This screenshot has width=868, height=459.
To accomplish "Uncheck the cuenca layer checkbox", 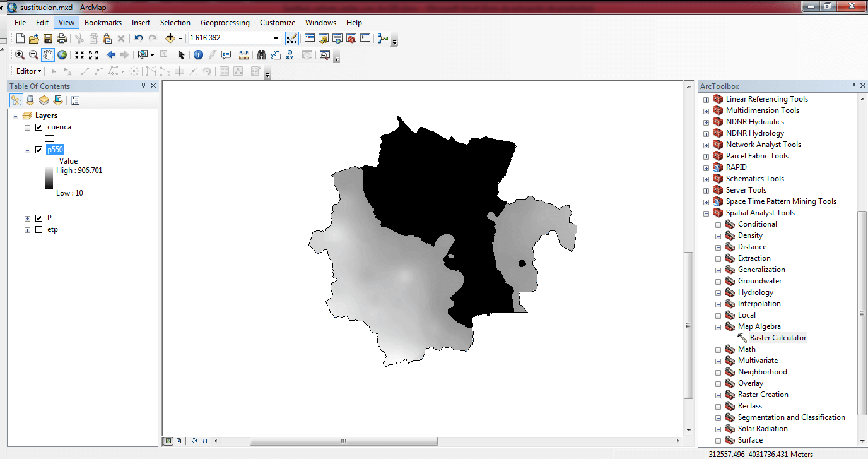I will [39, 127].
